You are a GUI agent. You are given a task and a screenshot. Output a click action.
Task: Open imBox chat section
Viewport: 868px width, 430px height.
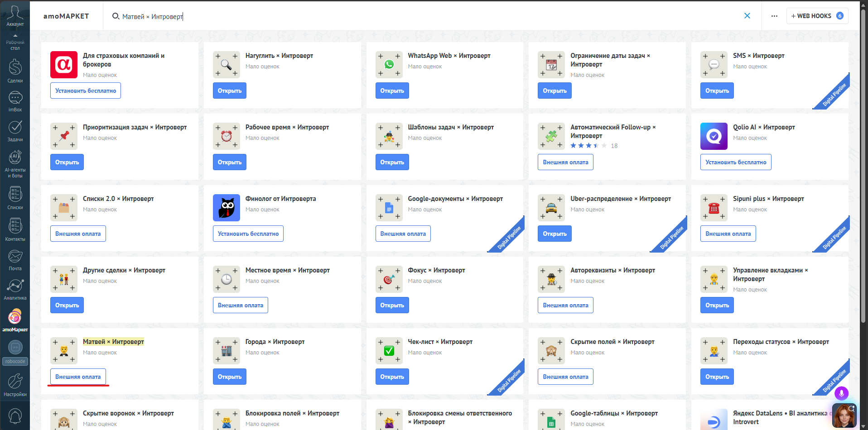[x=15, y=101]
